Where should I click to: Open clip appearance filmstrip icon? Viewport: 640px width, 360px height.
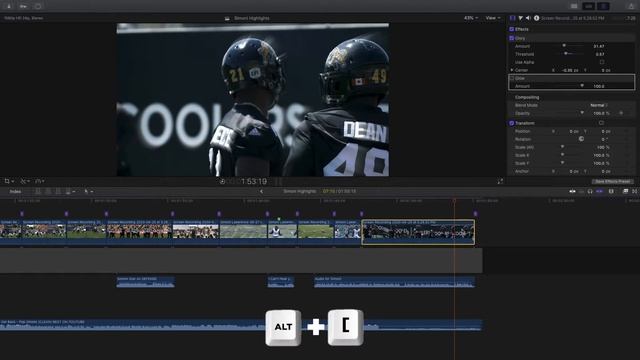tap(611, 191)
